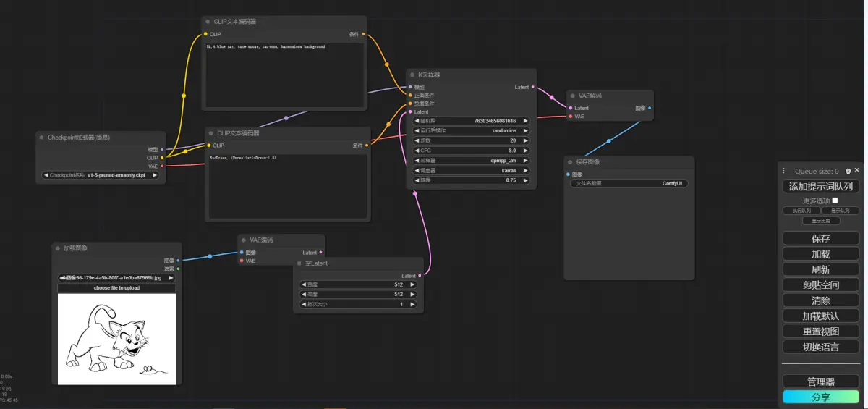This screenshot has width=868, height=409.
Task: Click the 显示历史 button
Action: click(821, 221)
